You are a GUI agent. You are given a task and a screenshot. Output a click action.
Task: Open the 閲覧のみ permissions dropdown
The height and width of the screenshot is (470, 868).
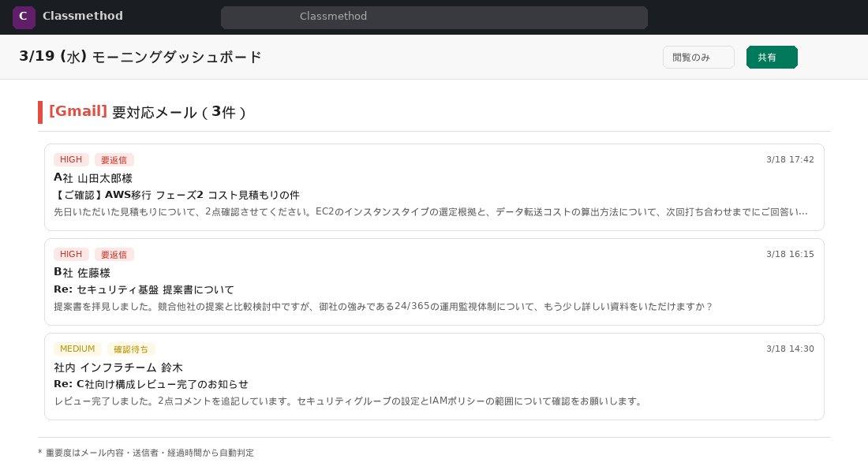click(698, 57)
